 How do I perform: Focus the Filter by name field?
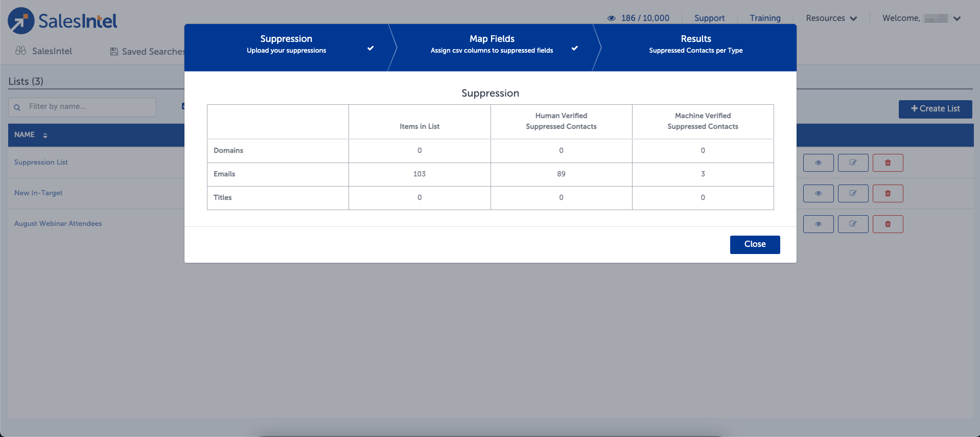tap(82, 107)
